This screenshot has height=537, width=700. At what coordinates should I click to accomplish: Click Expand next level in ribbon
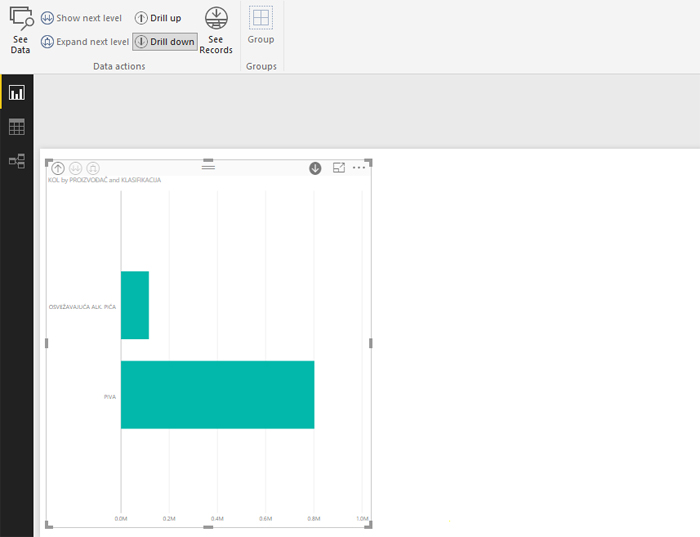[85, 42]
